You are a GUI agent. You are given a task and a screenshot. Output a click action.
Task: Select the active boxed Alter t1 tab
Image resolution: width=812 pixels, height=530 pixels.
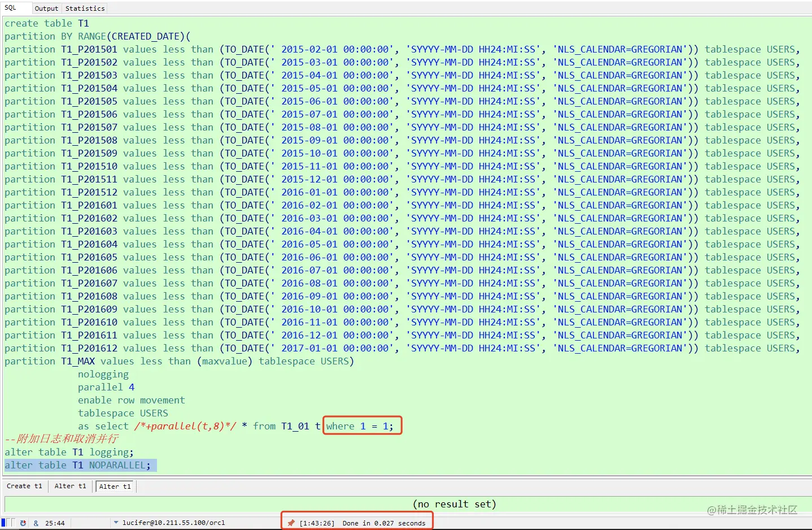(115, 486)
